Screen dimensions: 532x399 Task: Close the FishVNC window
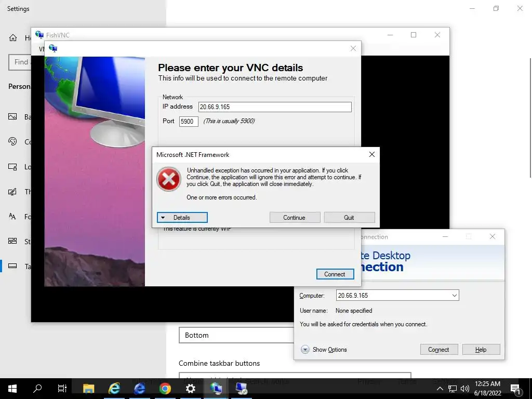coord(437,35)
